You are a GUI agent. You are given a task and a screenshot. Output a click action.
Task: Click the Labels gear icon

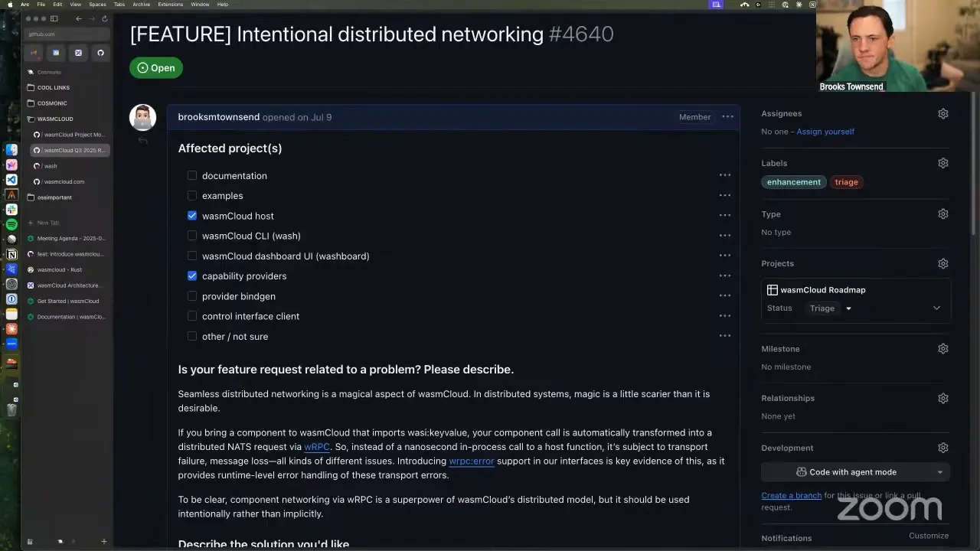943,163
